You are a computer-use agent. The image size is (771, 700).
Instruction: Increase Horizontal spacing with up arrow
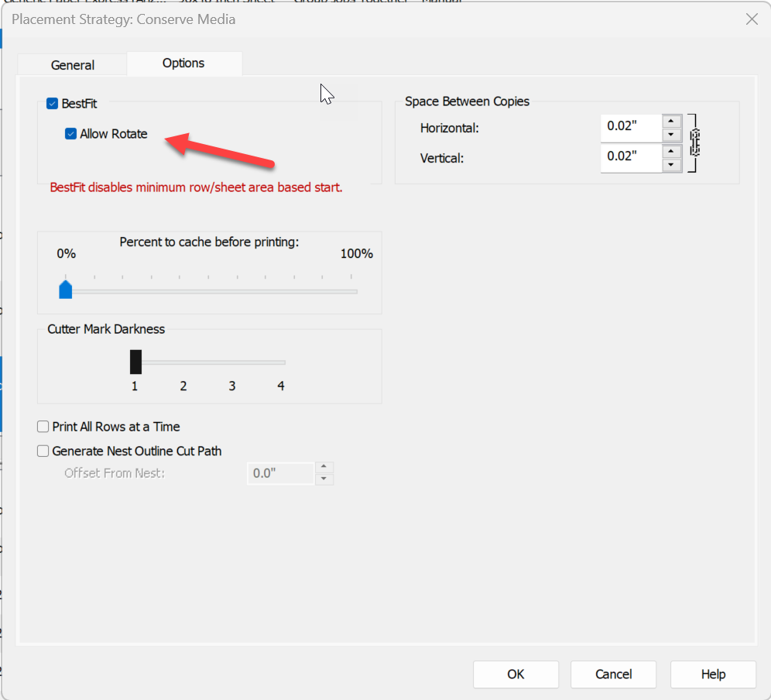(671, 121)
